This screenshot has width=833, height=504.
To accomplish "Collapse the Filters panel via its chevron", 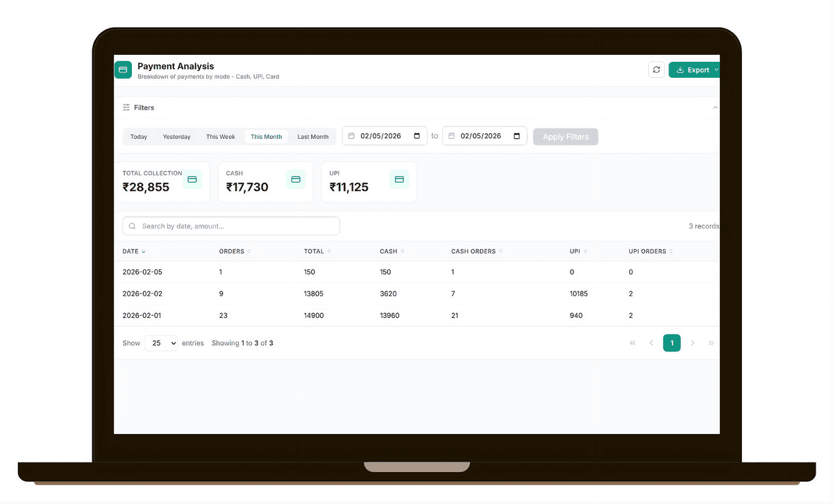I will click(715, 107).
